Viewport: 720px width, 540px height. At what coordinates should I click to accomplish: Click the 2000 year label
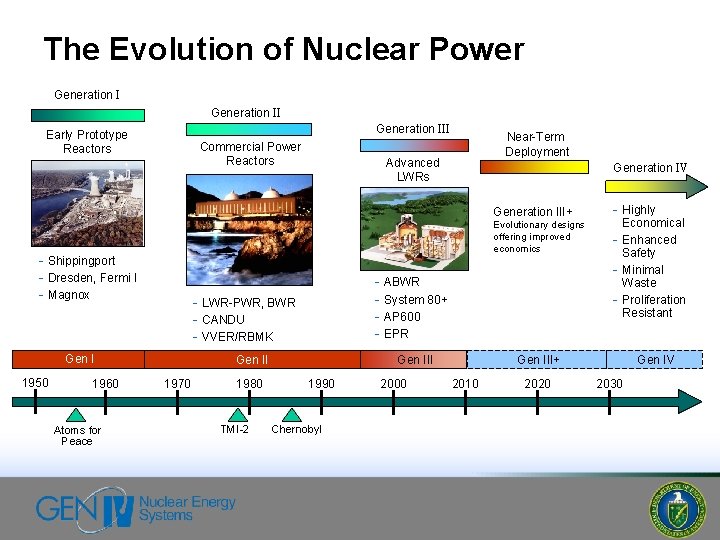(393, 383)
